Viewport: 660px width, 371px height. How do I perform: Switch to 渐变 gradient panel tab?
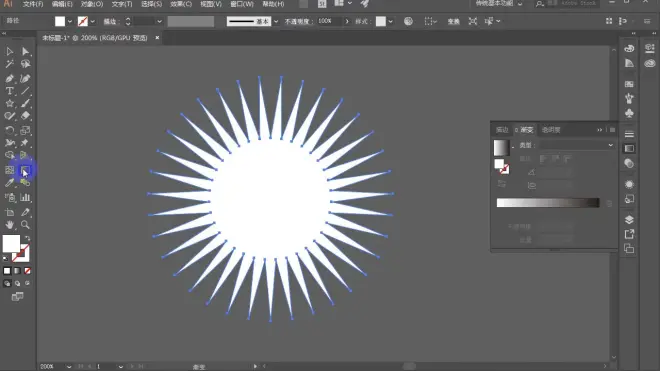coord(526,130)
